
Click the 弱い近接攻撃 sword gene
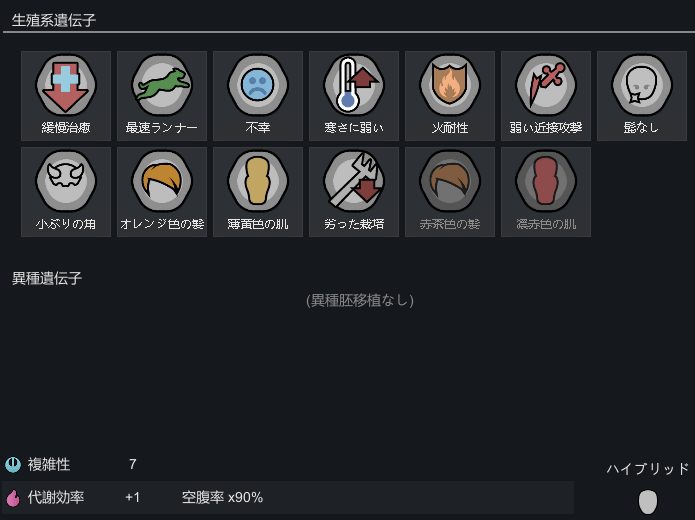[x=546, y=96]
